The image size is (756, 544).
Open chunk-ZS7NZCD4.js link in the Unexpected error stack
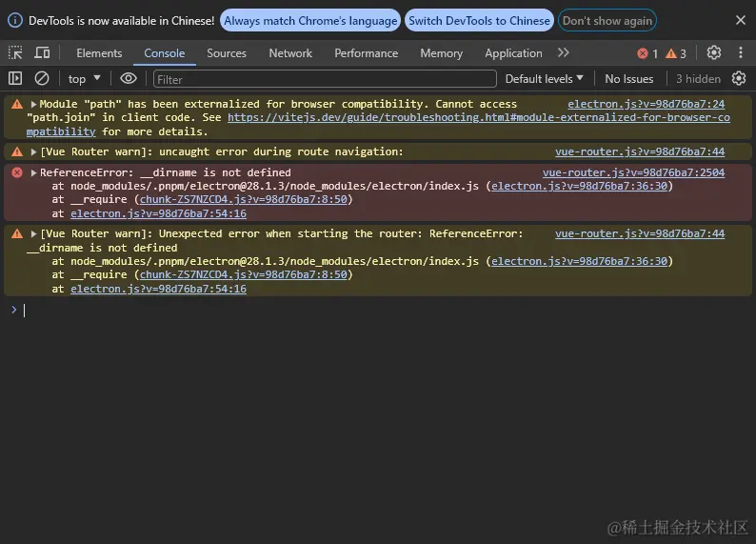pos(244,274)
